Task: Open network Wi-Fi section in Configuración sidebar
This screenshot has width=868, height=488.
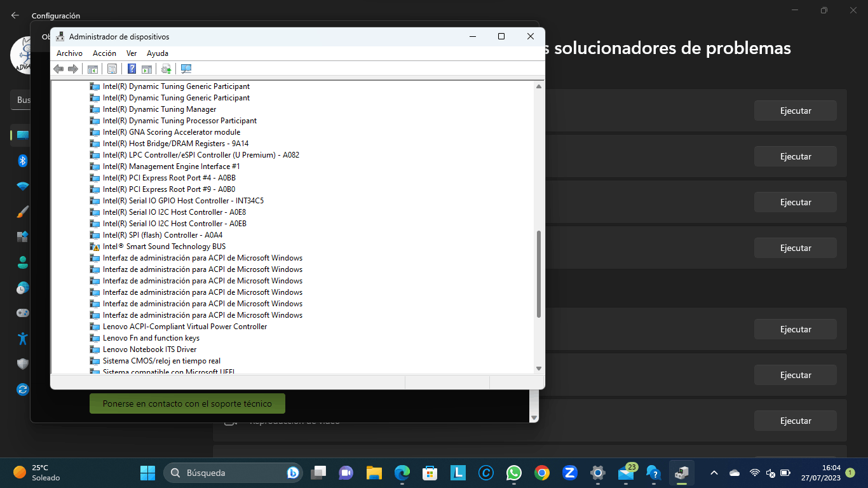Action: point(23,186)
